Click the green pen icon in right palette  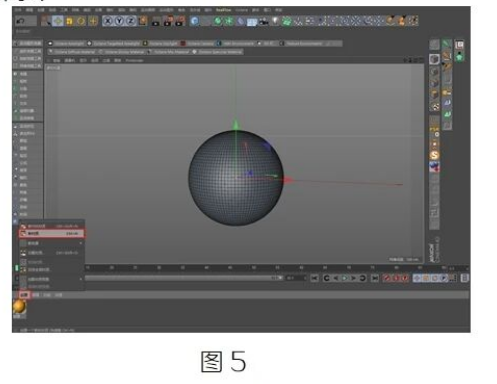click(x=447, y=44)
